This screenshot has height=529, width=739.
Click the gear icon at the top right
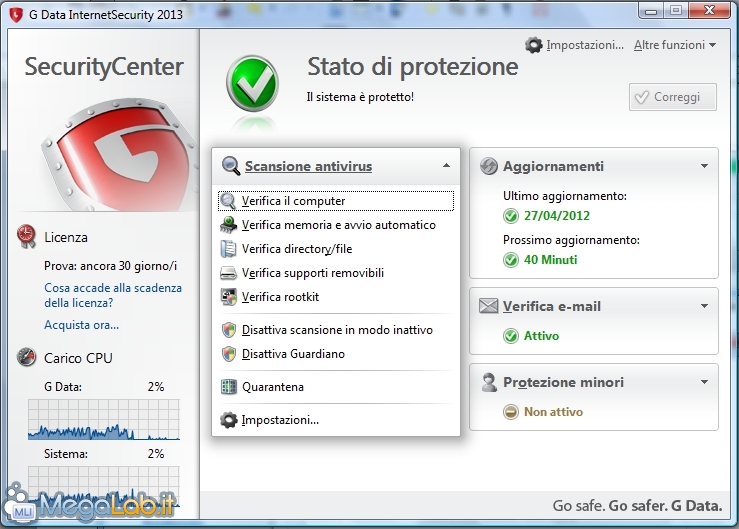(x=534, y=45)
